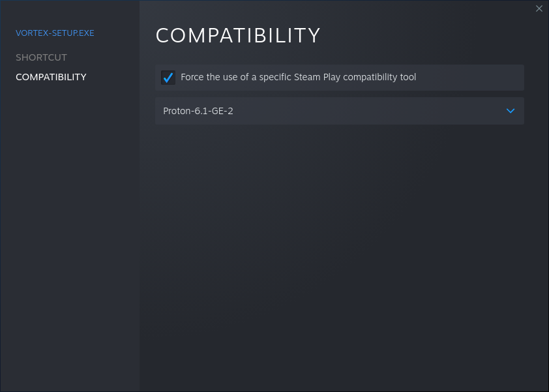This screenshot has width=549, height=392.
Task: Click the Compatibility sidebar entry
Action: tap(51, 77)
